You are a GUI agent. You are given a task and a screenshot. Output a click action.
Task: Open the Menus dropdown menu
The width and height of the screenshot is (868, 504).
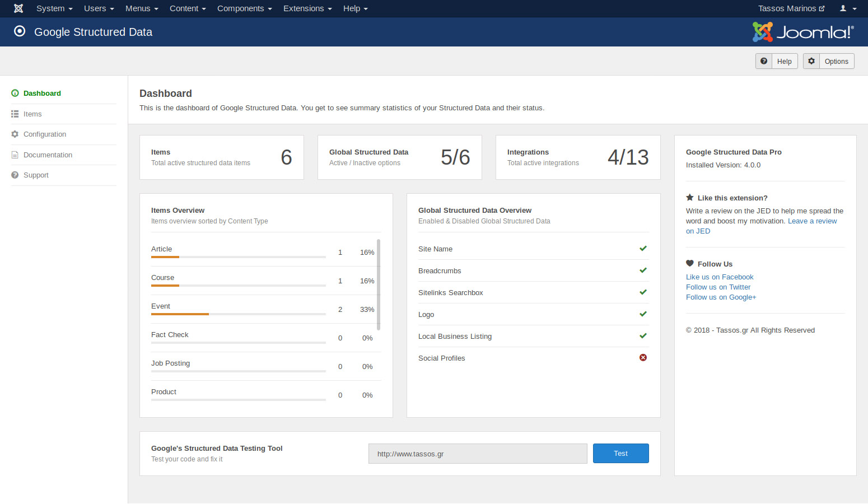[x=142, y=8]
